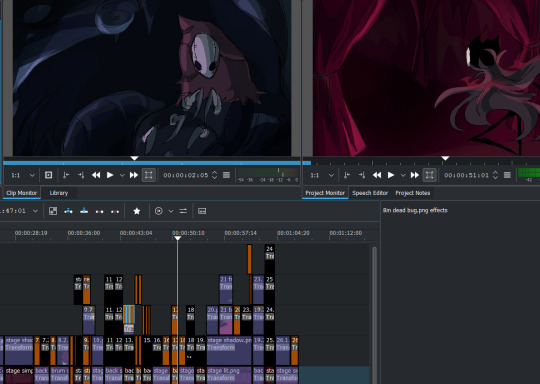Image resolution: width=540 pixels, height=384 pixels.
Task: Step the Clip Monitor timecode 00:00:02:05 spinner
Action: (214, 175)
